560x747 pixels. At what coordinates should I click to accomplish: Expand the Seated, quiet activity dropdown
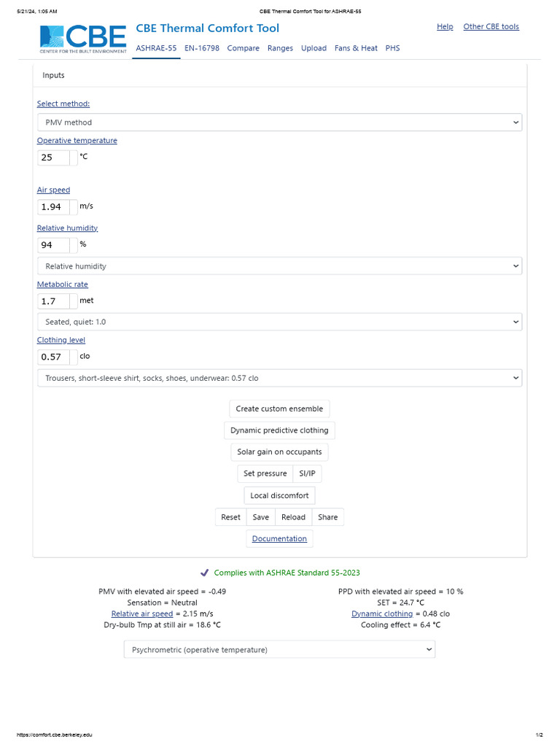coord(279,322)
